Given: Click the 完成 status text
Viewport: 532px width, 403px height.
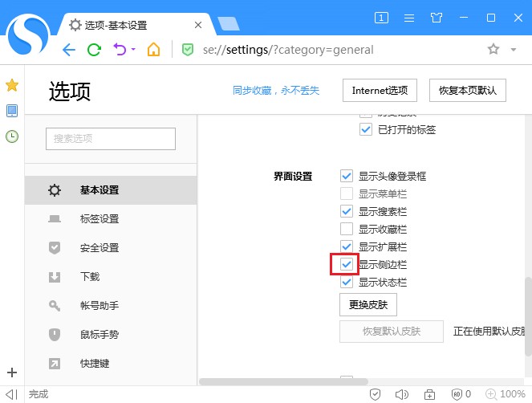Looking at the screenshot, I should (x=39, y=394).
